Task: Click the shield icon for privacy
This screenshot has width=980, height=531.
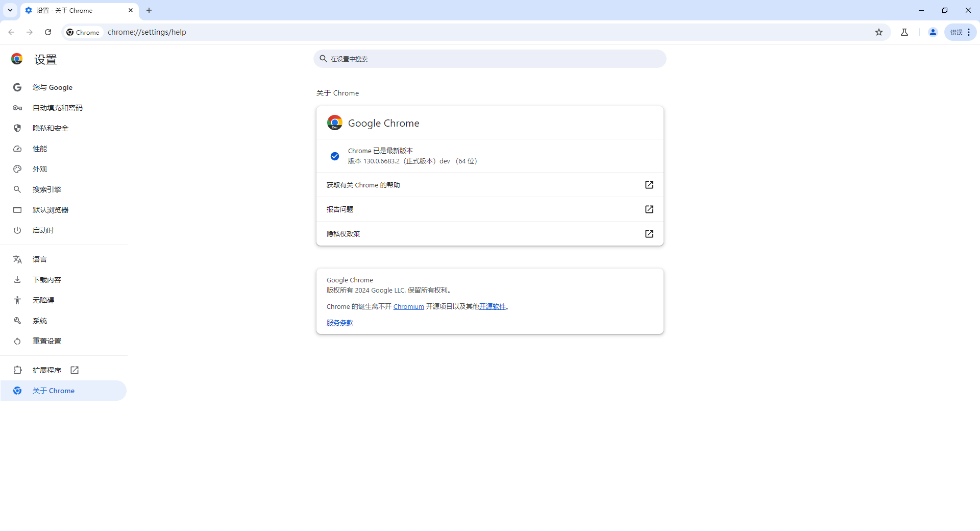Action: (x=17, y=128)
